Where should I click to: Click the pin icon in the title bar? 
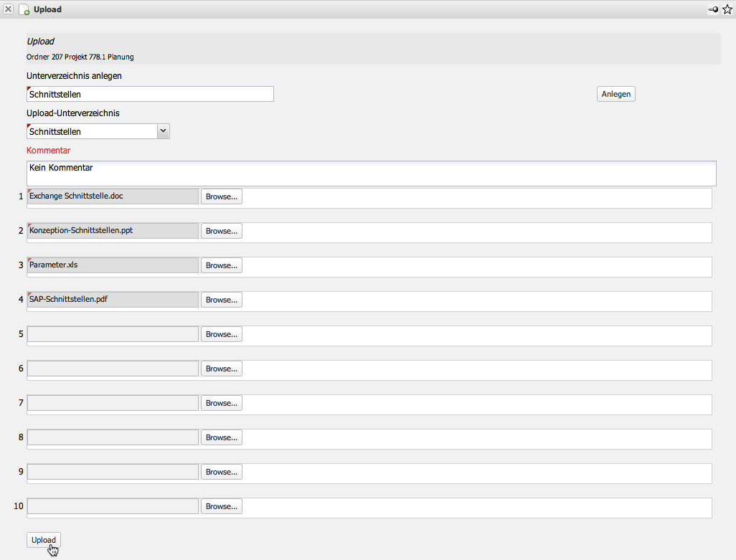(x=713, y=9)
